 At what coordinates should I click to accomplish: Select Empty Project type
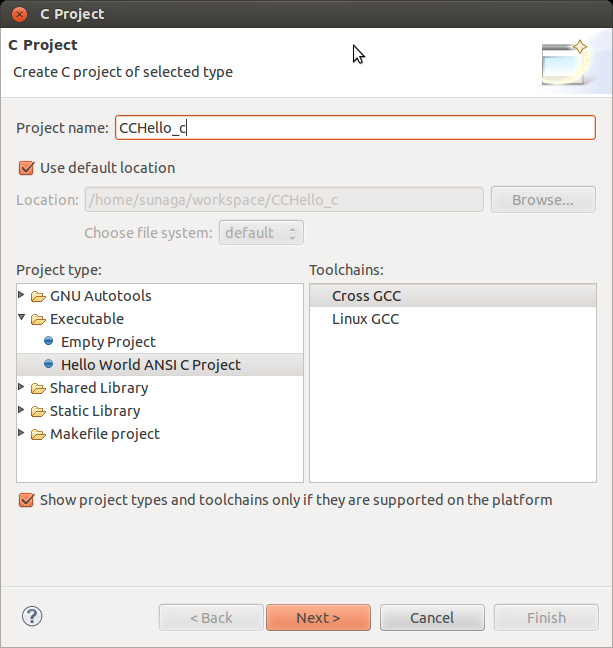pyautogui.click(x=108, y=342)
